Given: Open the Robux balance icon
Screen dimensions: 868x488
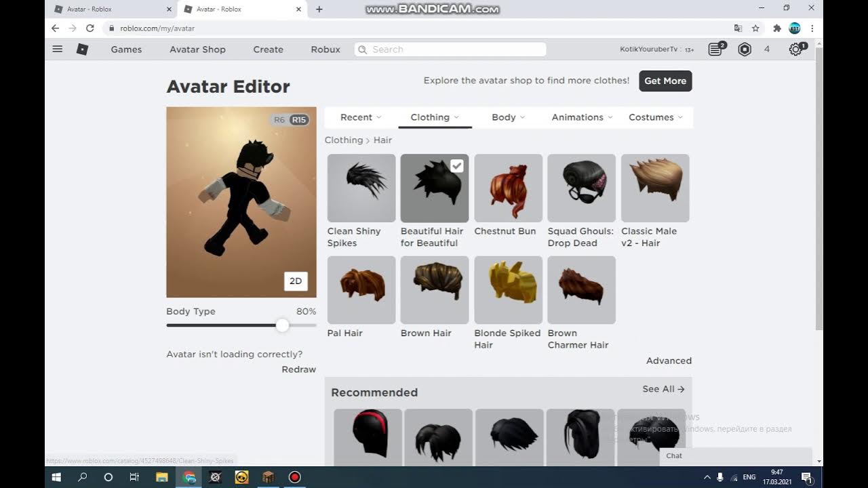Looking at the screenshot, I should [745, 49].
